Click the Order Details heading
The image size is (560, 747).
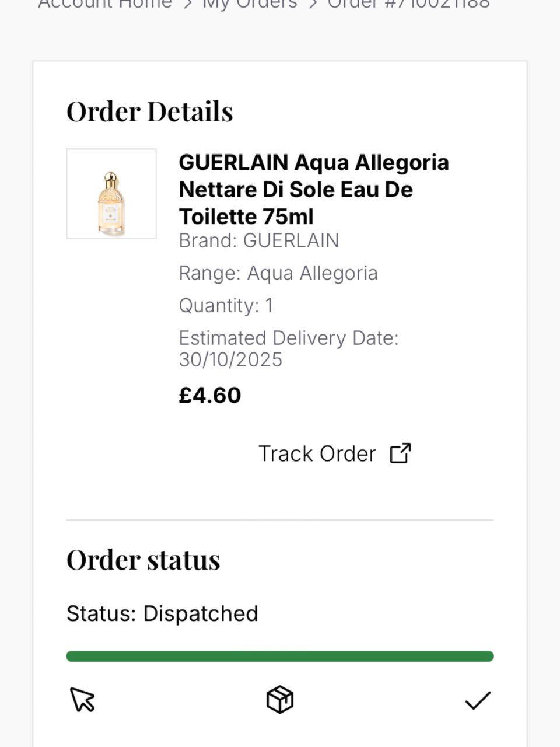(x=150, y=111)
